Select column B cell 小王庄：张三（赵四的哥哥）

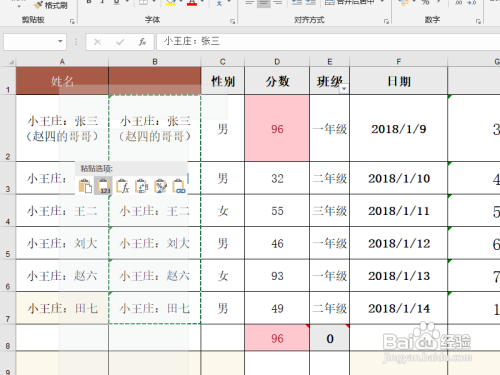[x=155, y=128]
